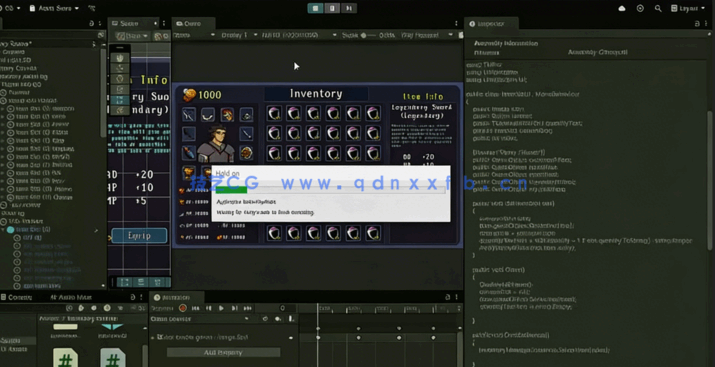Toggle the red Animation record button
Image resolution: width=715 pixels, height=367 pixels.
click(x=183, y=308)
